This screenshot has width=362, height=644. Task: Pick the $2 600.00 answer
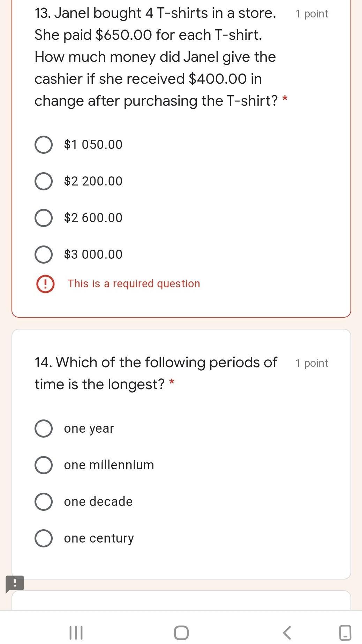point(44,218)
